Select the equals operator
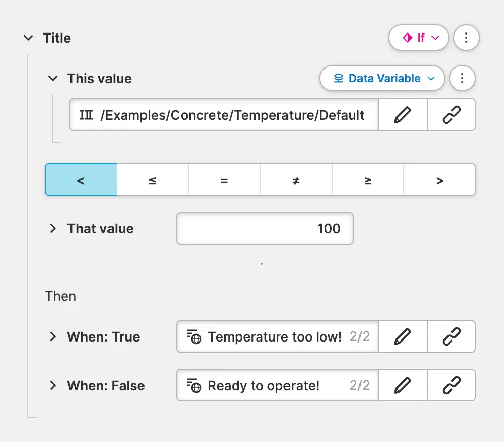Image resolution: width=504 pixels, height=442 pixels. (x=224, y=180)
